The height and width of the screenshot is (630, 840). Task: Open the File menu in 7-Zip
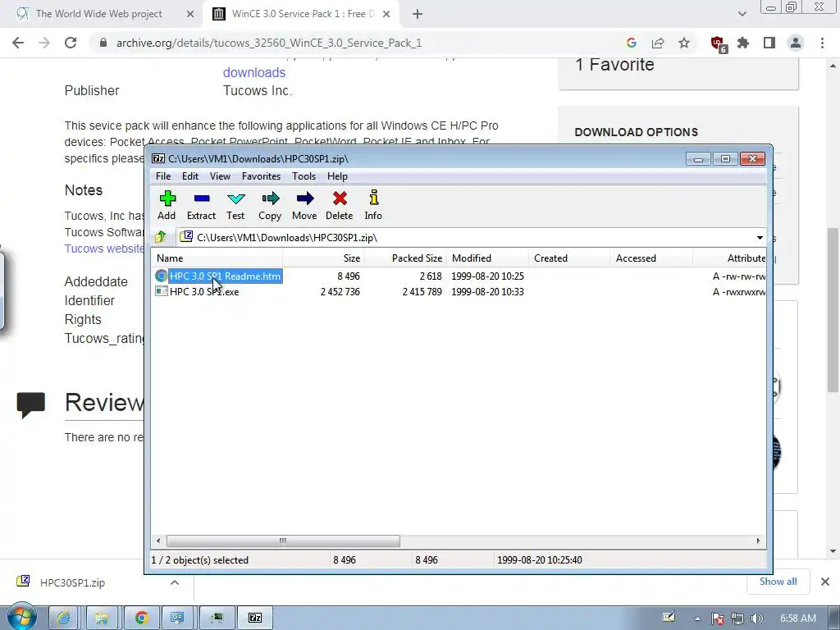(163, 176)
